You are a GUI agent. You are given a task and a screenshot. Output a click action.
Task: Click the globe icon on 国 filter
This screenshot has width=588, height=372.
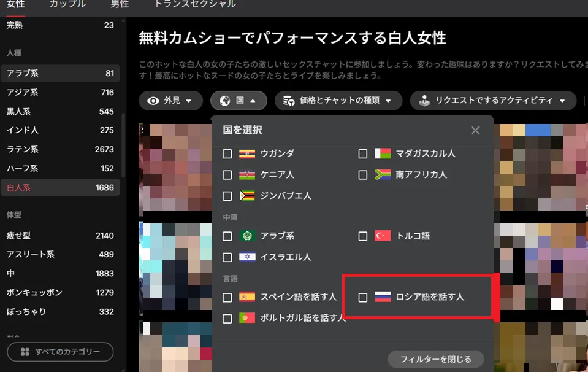coord(224,101)
